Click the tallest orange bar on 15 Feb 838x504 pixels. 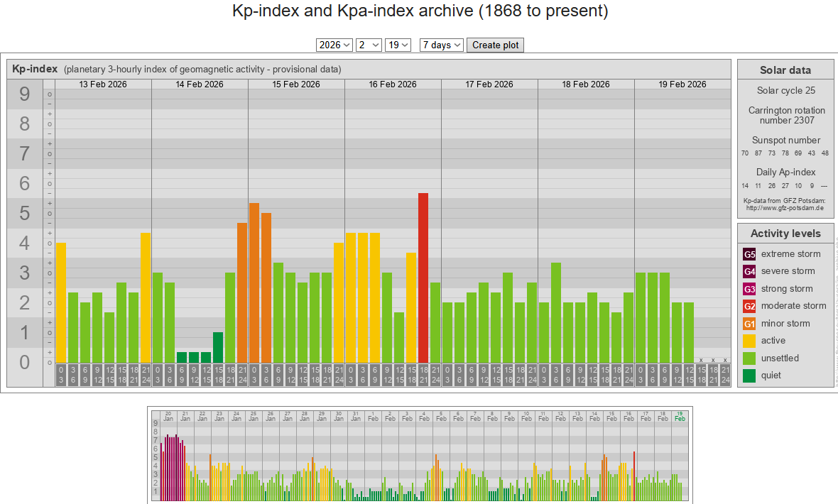[x=254, y=283]
